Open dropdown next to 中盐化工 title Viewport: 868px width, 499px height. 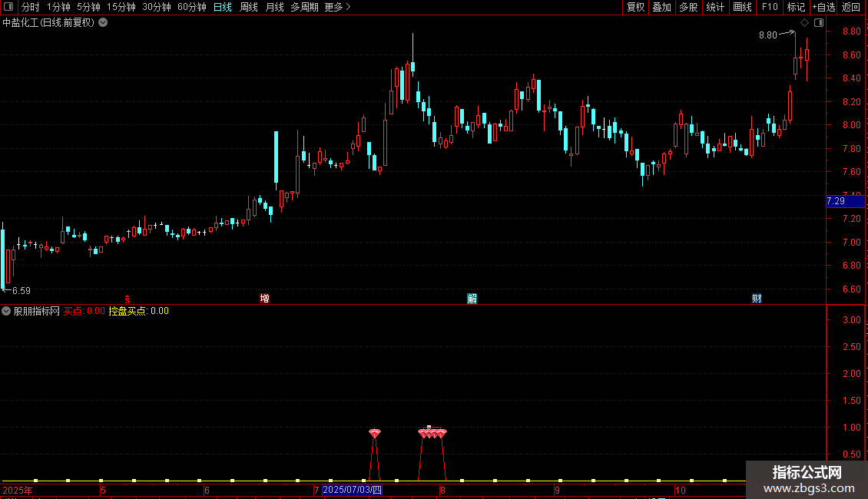pos(103,23)
